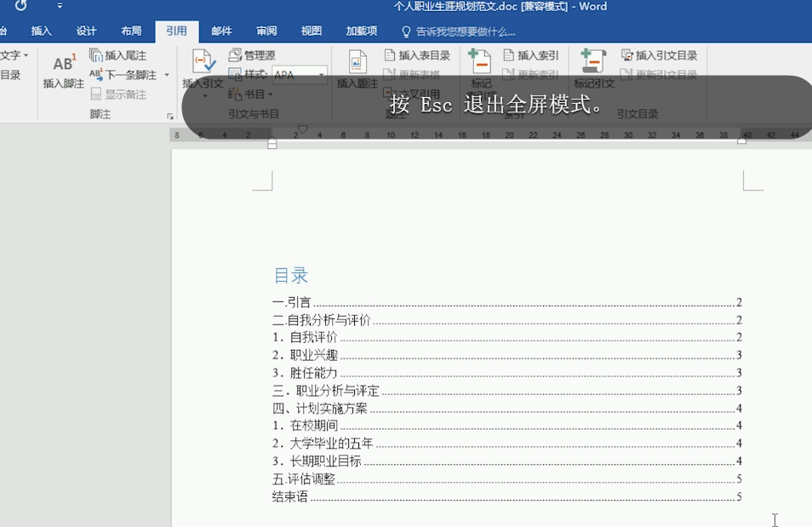Switch to the 插入 ribbon tab
Image resolution: width=812 pixels, height=527 pixels.
coord(42,32)
